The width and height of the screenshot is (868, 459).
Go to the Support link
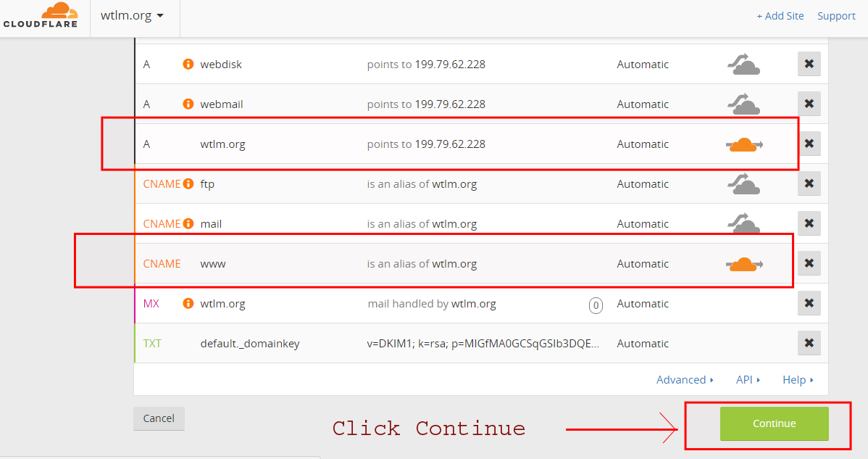836,16
